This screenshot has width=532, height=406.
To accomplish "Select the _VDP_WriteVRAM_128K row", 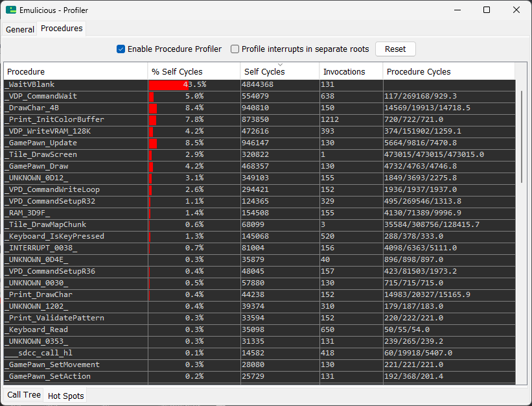I will point(260,132).
